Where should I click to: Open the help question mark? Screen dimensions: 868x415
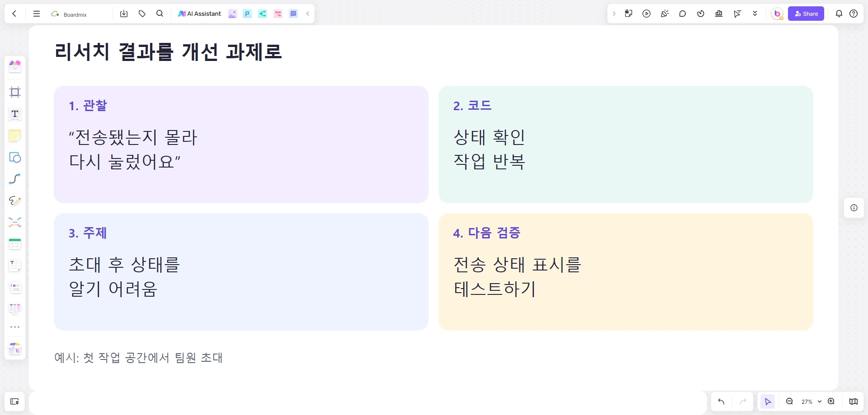(854, 14)
